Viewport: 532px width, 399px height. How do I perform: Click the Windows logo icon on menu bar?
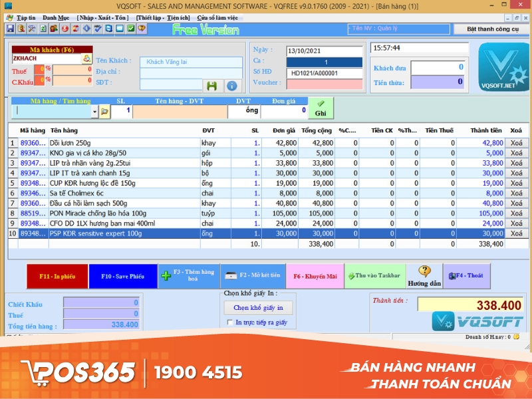(9, 18)
